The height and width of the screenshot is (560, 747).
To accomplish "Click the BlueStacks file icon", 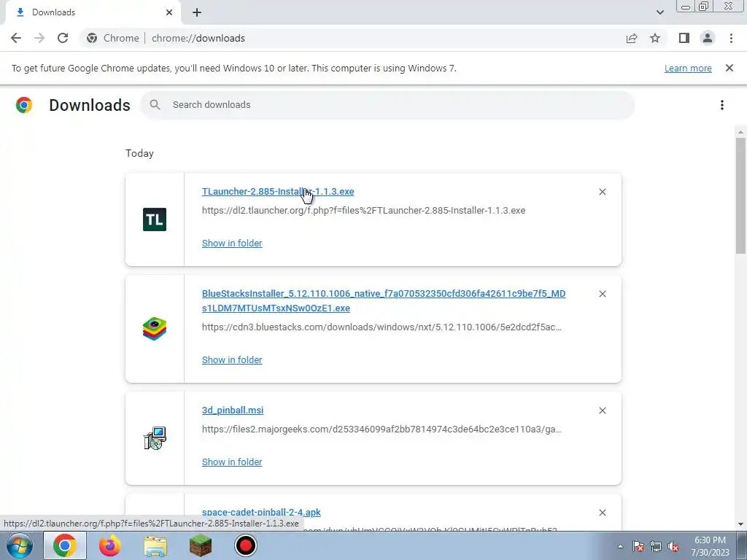I will [x=155, y=329].
